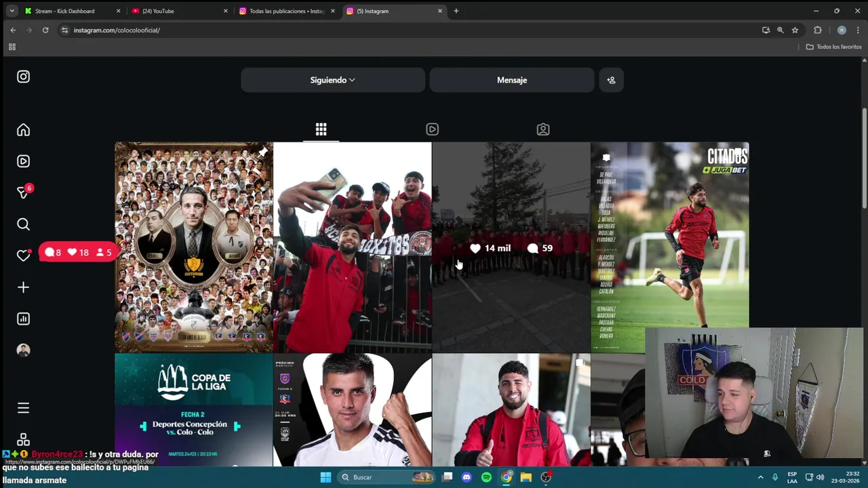868x488 pixels.
Task: Open own profile avatar in sidebar
Action: tap(23, 350)
